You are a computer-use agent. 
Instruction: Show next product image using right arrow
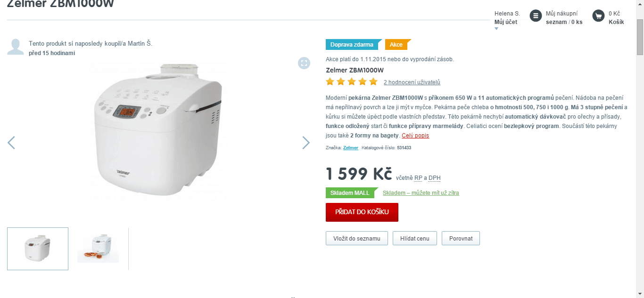306,142
